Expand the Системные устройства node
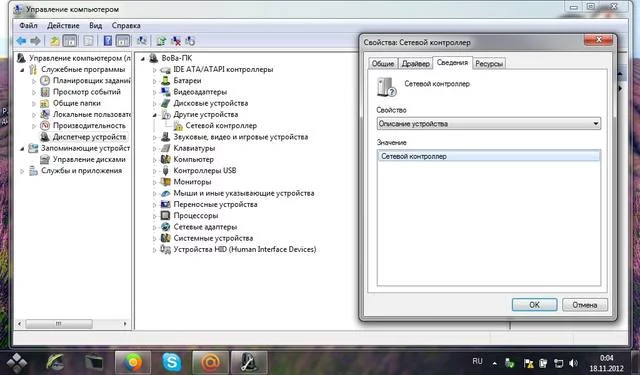640x375 pixels. coord(155,238)
